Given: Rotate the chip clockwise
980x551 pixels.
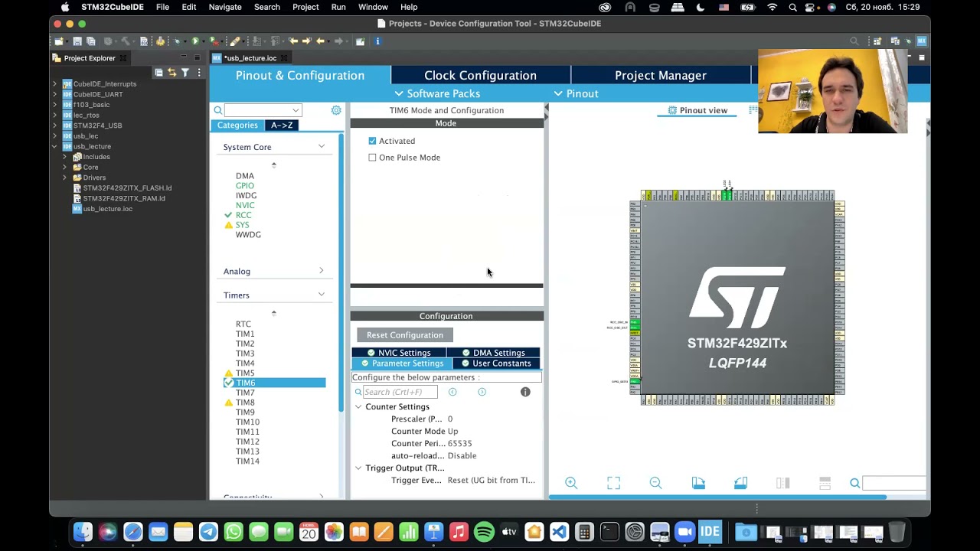Looking at the screenshot, I should coord(698,483).
